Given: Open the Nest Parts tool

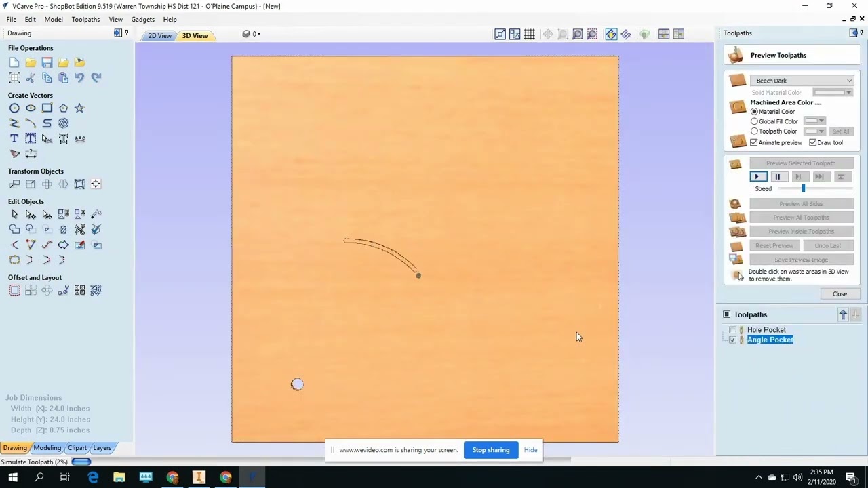Looking at the screenshot, I should (96, 290).
